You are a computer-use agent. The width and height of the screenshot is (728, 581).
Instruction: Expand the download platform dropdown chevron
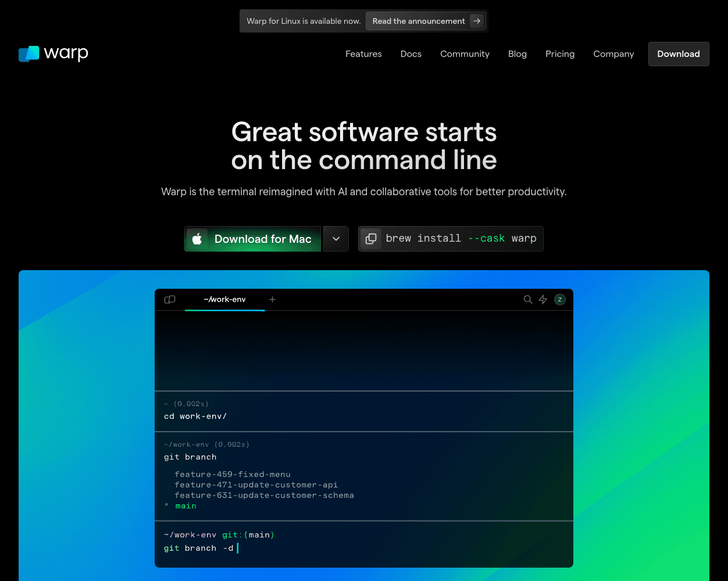coord(336,239)
